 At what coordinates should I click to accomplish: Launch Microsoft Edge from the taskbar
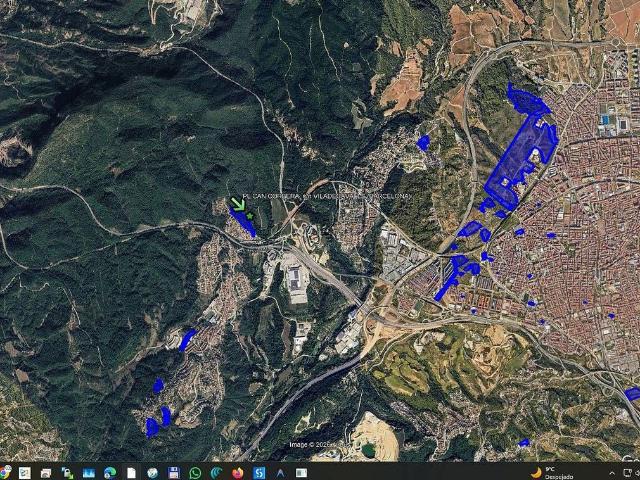(x=110, y=473)
